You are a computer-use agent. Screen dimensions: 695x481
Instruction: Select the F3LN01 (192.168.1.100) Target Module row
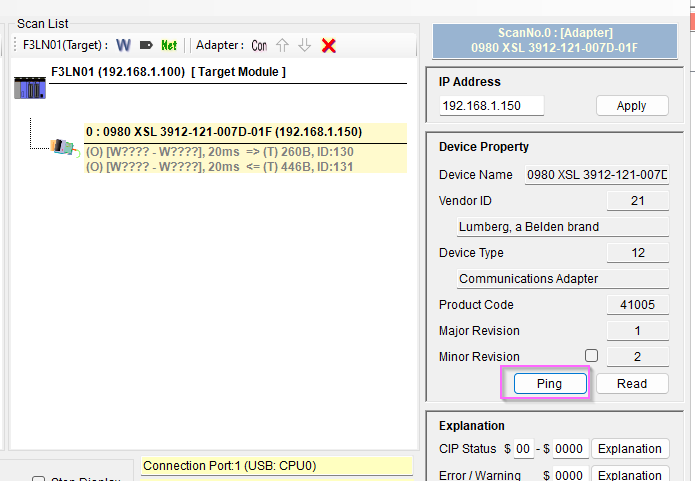point(228,72)
